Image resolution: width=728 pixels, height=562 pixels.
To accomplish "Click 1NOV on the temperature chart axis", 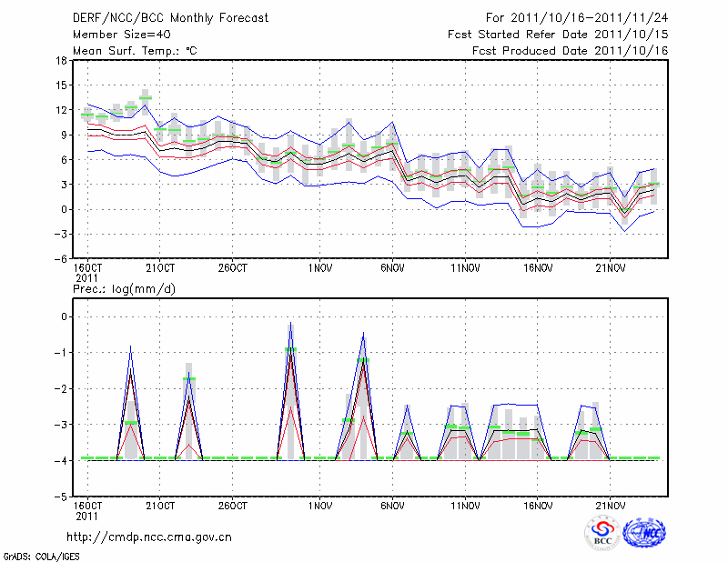I will (x=318, y=268).
